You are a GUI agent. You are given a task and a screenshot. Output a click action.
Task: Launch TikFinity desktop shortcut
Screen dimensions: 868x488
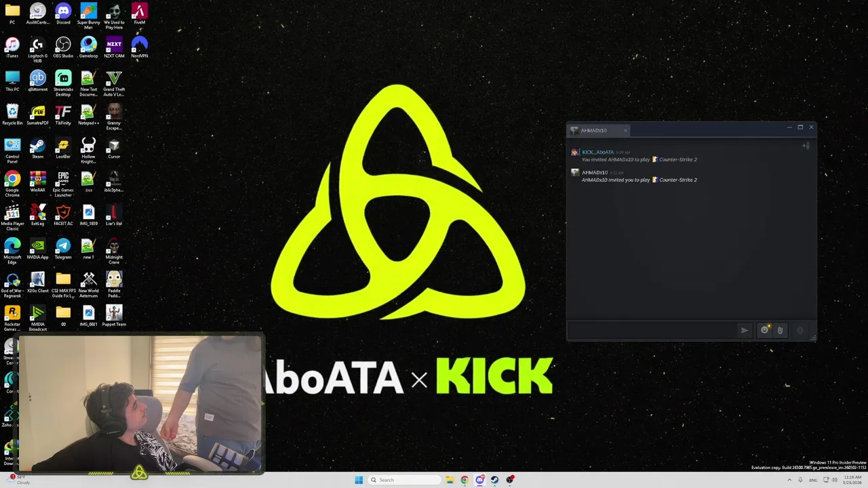[63, 114]
